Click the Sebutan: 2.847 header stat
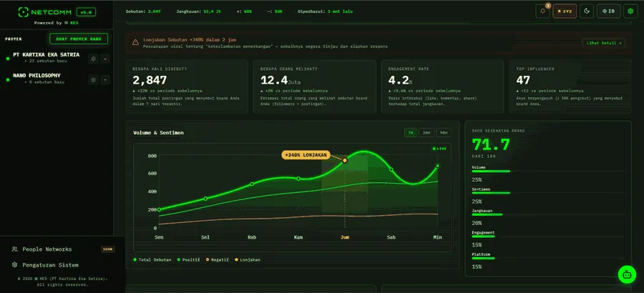 click(x=143, y=11)
